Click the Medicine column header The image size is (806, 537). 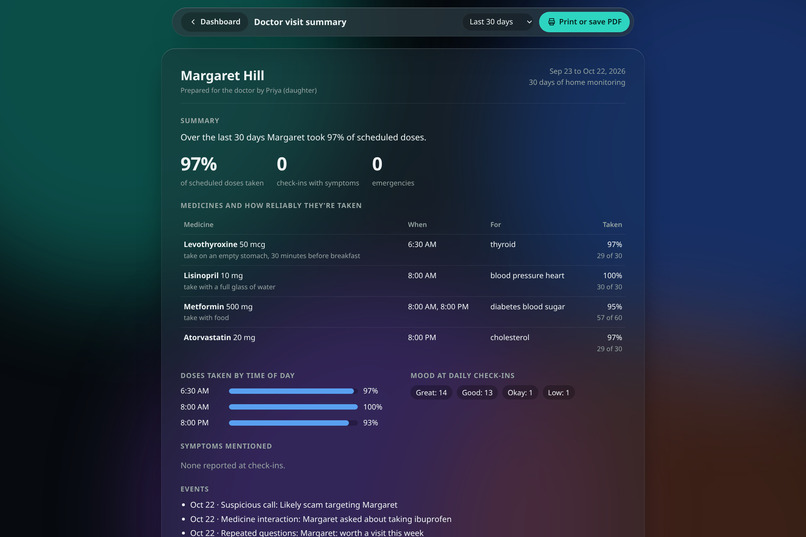[198, 225]
